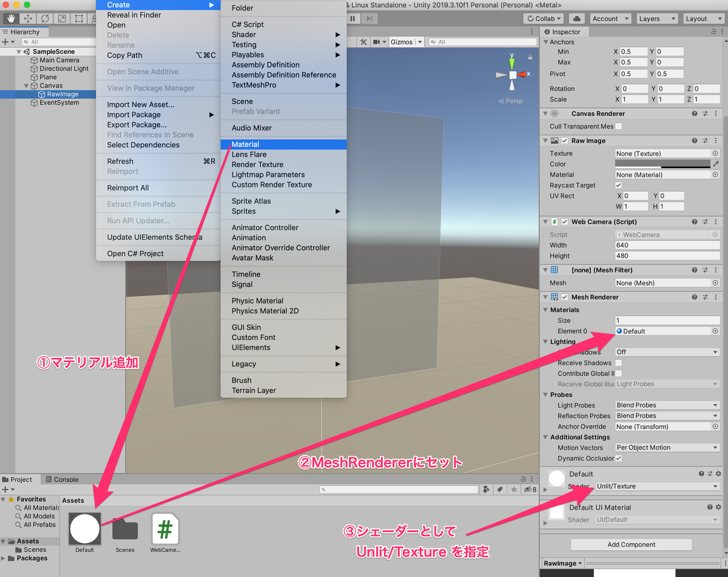
Task: Open Cast Shadows dropdown set to Off
Action: click(x=667, y=352)
